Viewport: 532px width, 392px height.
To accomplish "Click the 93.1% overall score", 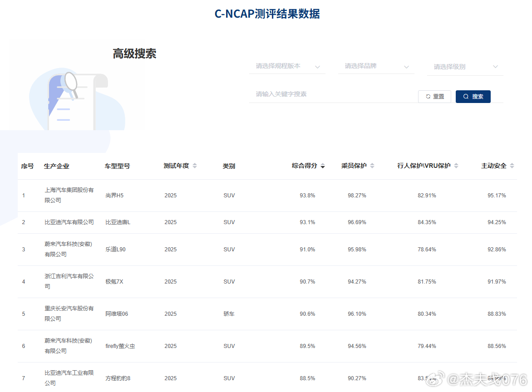I will point(307,222).
